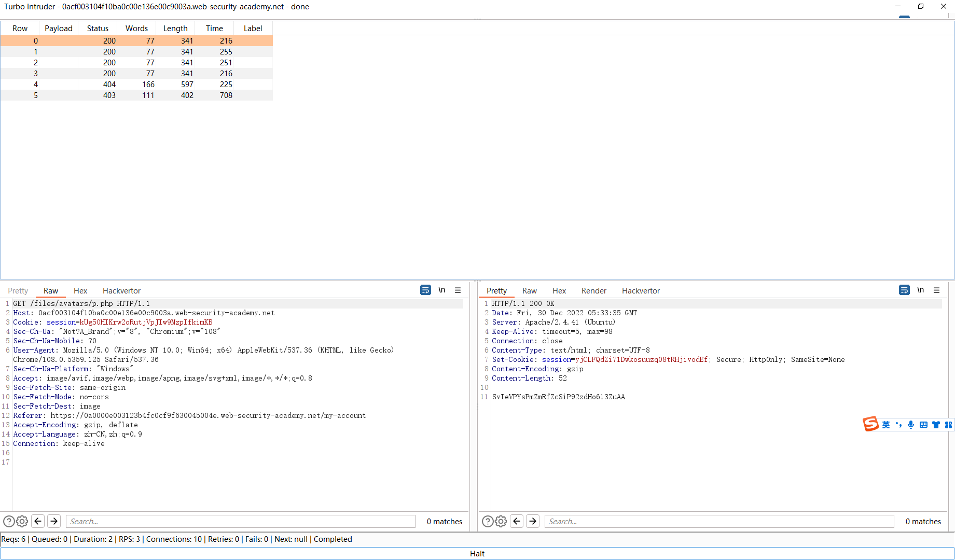Open the response Render tab
This screenshot has width=955, height=560.
tap(594, 290)
